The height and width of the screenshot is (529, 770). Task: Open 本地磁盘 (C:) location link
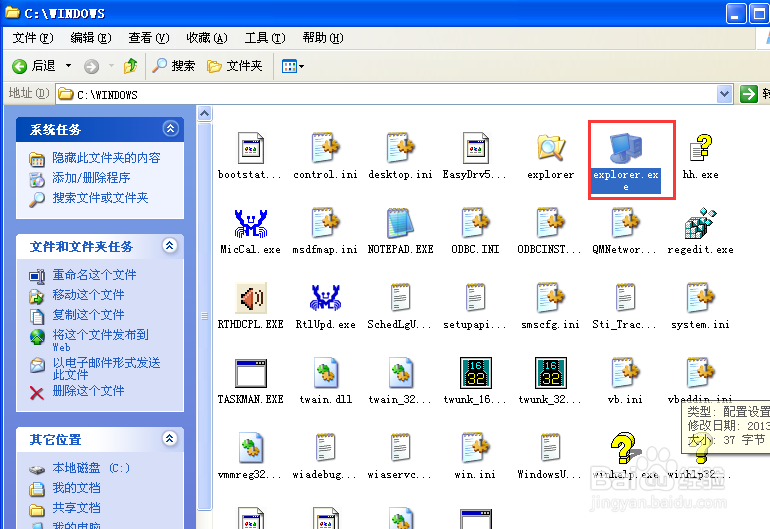coord(91,468)
